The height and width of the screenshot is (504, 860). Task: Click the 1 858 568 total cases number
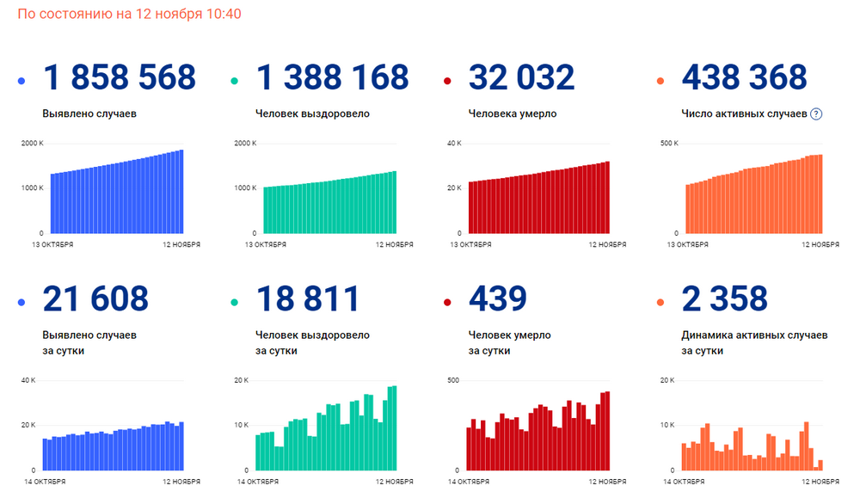pyautogui.click(x=120, y=78)
